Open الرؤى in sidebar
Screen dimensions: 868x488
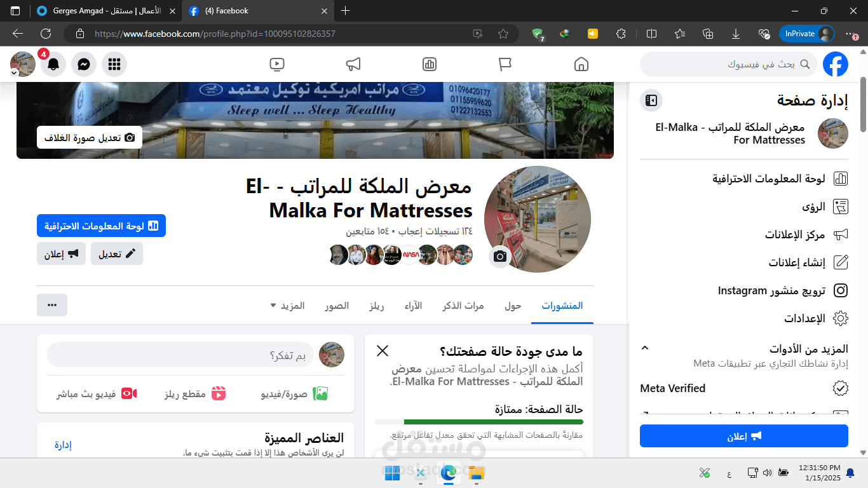744,207
